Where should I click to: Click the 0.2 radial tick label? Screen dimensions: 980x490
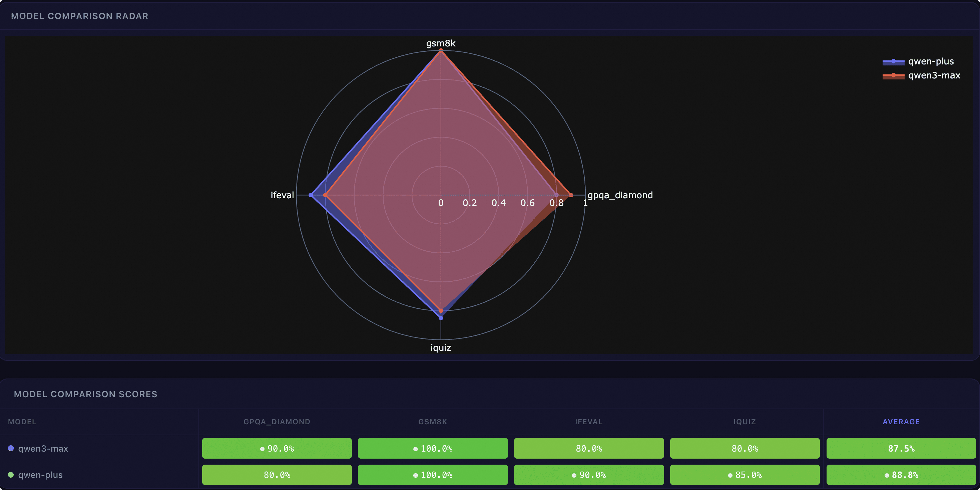pos(470,203)
